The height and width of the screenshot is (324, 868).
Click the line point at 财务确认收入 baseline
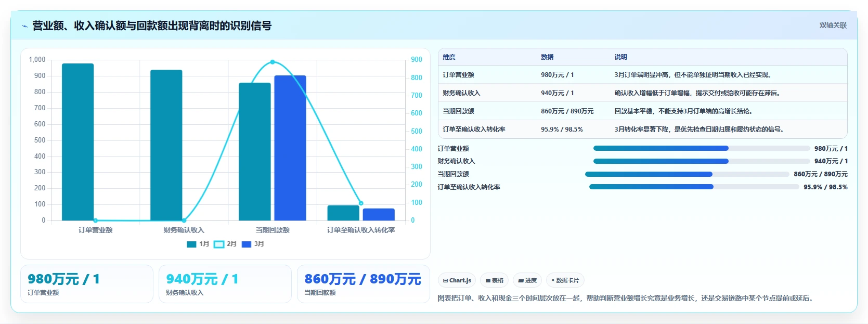(184, 221)
